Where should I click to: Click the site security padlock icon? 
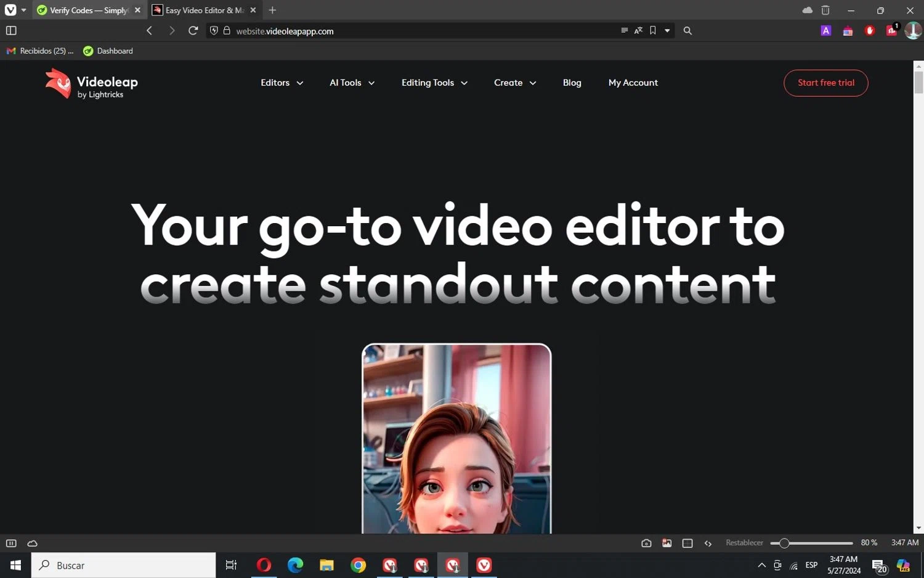(x=227, y=30)
